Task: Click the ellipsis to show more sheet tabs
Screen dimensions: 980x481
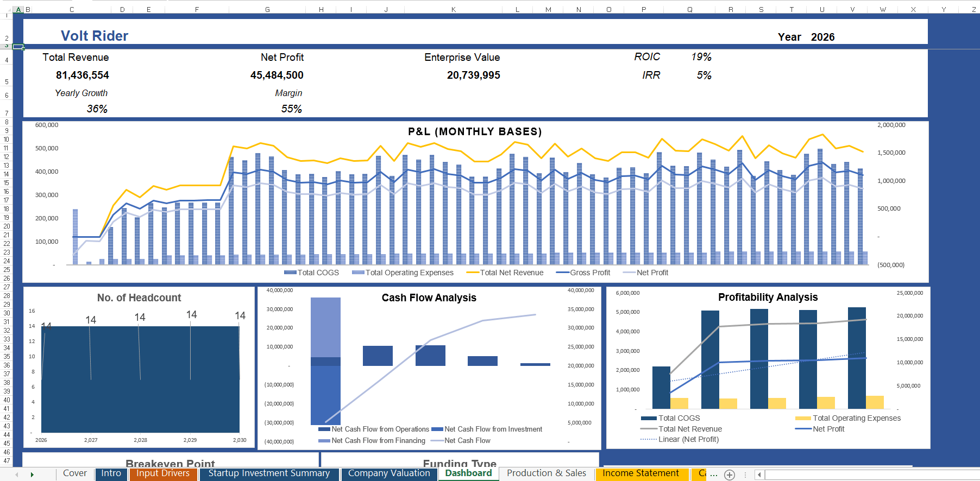Action: coord(714,474)
